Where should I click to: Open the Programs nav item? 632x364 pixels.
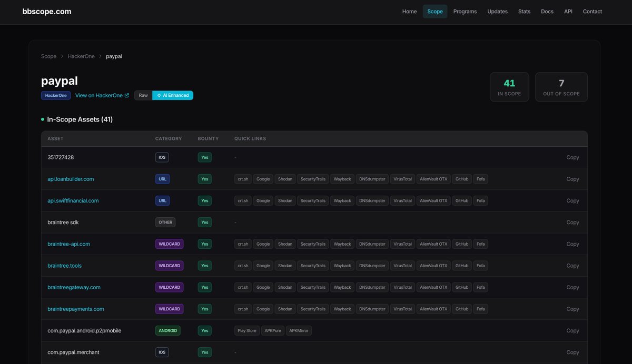point(465,12)
